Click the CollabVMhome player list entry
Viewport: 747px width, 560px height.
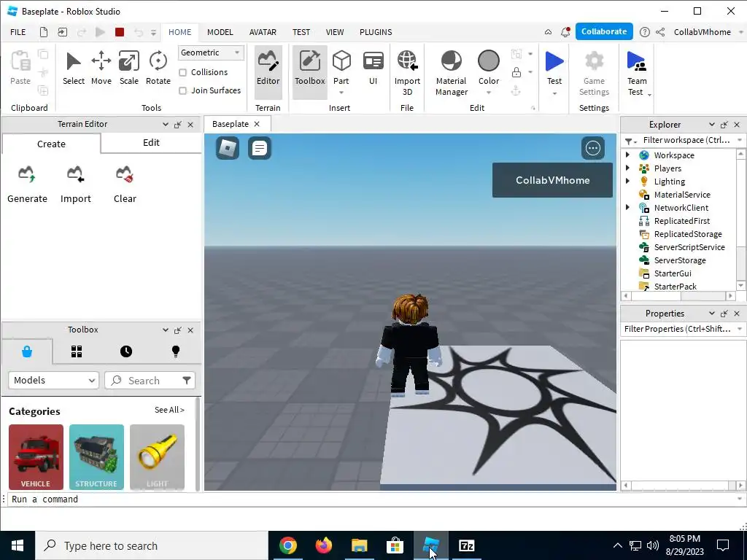coord(552,180)
